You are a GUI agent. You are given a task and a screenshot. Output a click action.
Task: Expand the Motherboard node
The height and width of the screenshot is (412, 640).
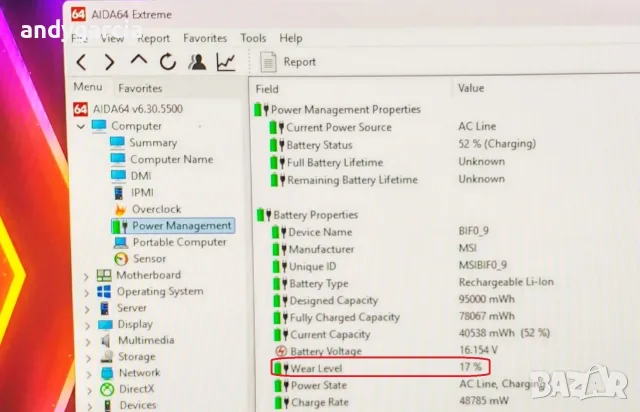[86, 277]
